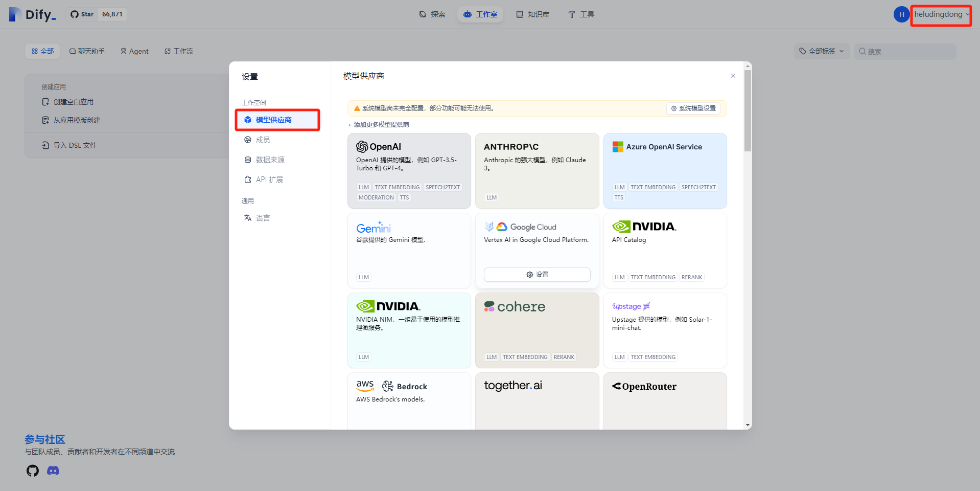
Task: Click the cohere provider logo
Action: coord(515,306)
